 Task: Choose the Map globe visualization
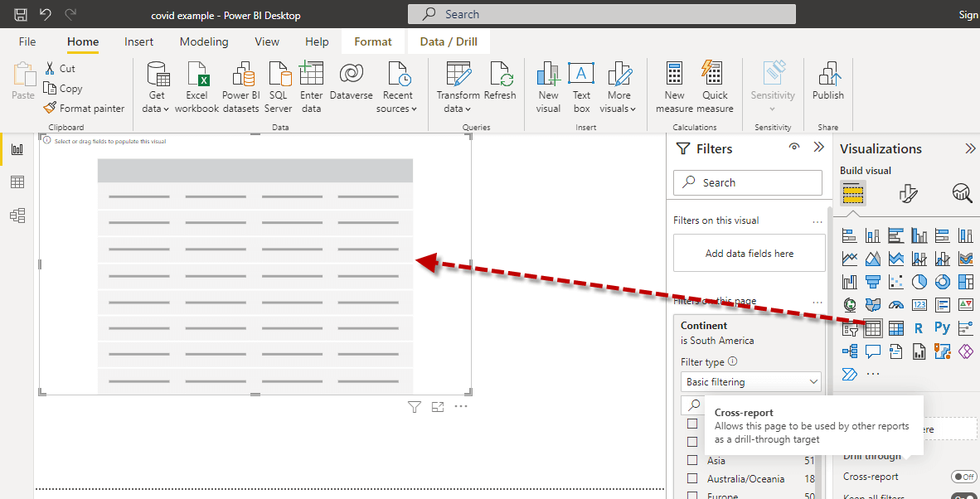(850, 305)
